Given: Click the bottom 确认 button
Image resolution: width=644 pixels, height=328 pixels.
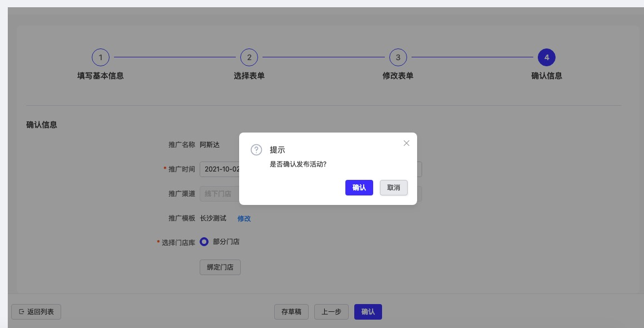Looking at the screenshot, I should click(368, 312).
